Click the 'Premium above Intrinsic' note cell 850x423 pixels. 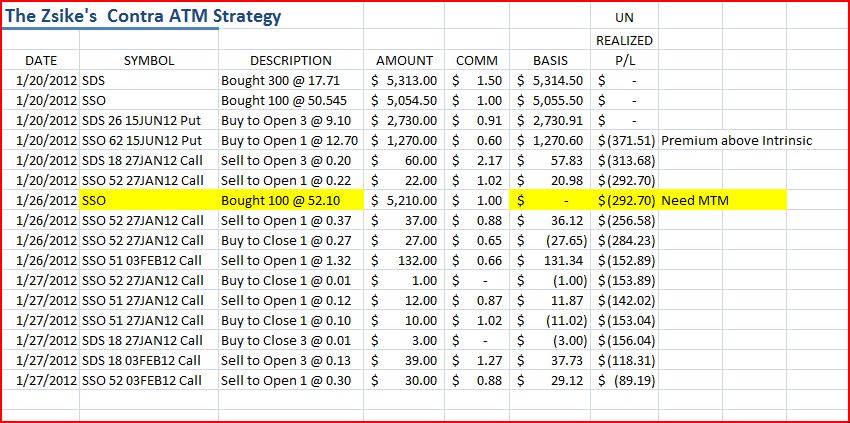pos(736,140)
